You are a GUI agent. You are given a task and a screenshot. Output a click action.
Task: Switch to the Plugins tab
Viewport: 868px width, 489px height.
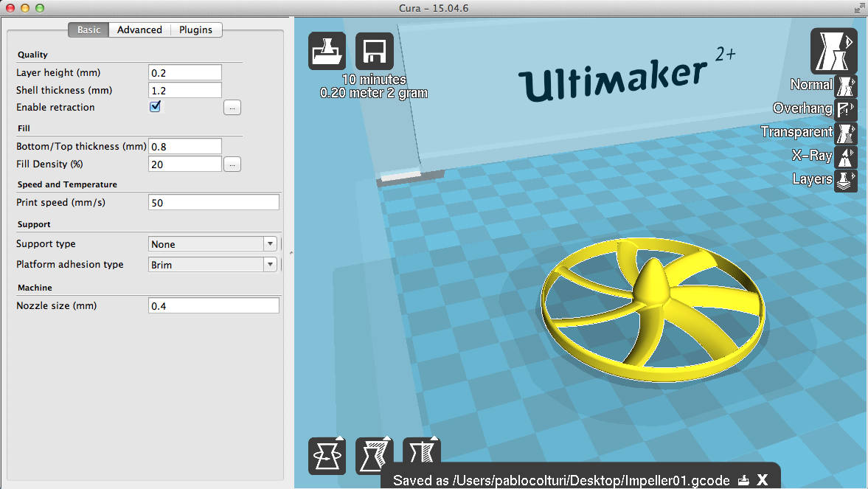[x=196, y=30]
